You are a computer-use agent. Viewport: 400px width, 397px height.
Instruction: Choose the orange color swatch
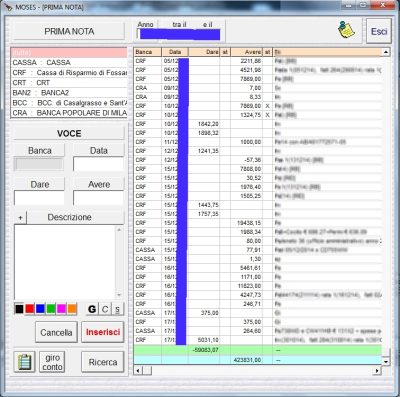pos(72,309)
